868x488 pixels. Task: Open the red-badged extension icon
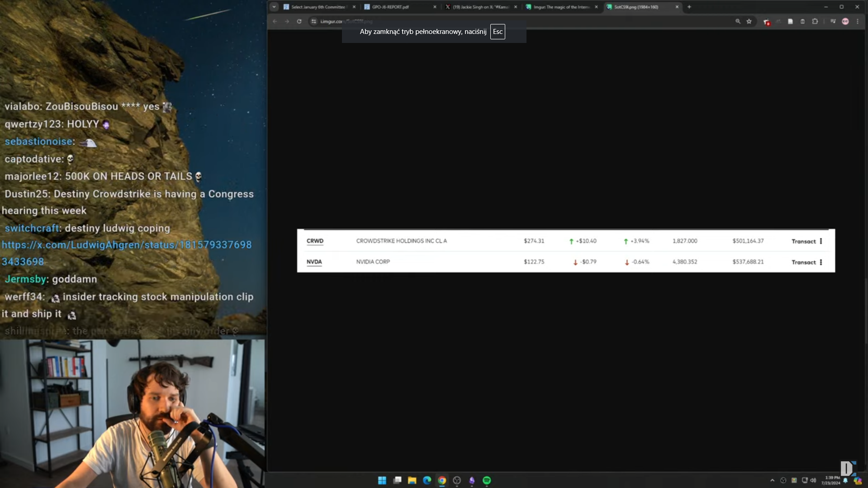[766, 22]
